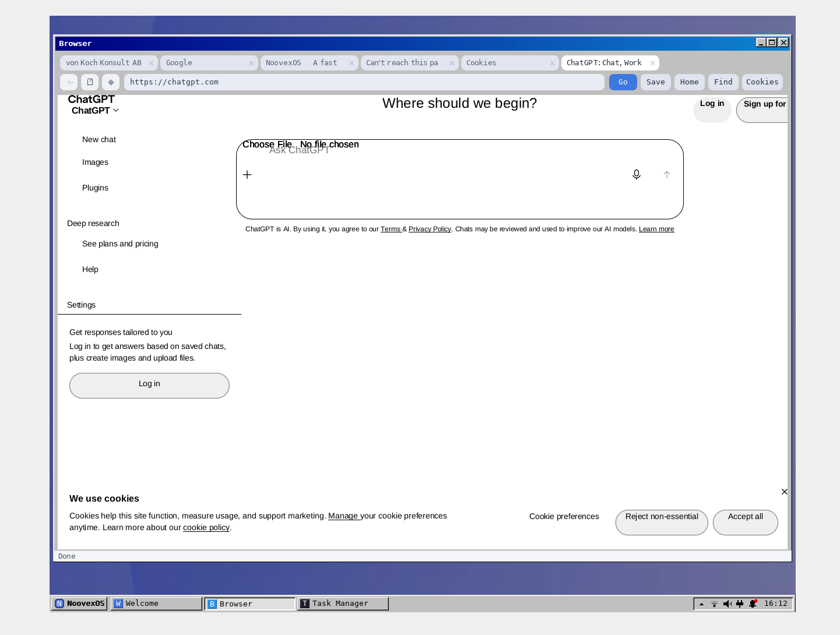Open Images in the sidebar

(x=95, y=163)
